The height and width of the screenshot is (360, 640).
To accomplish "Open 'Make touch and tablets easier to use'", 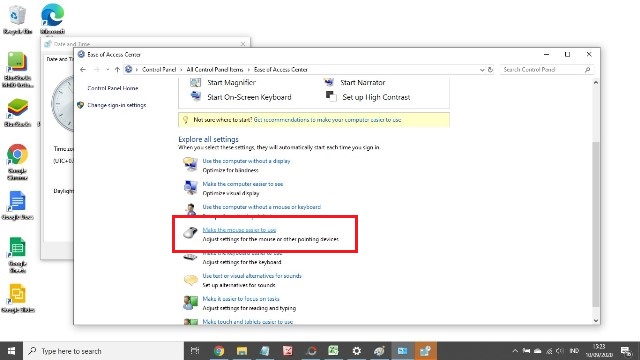I will (x=248, y=322).
